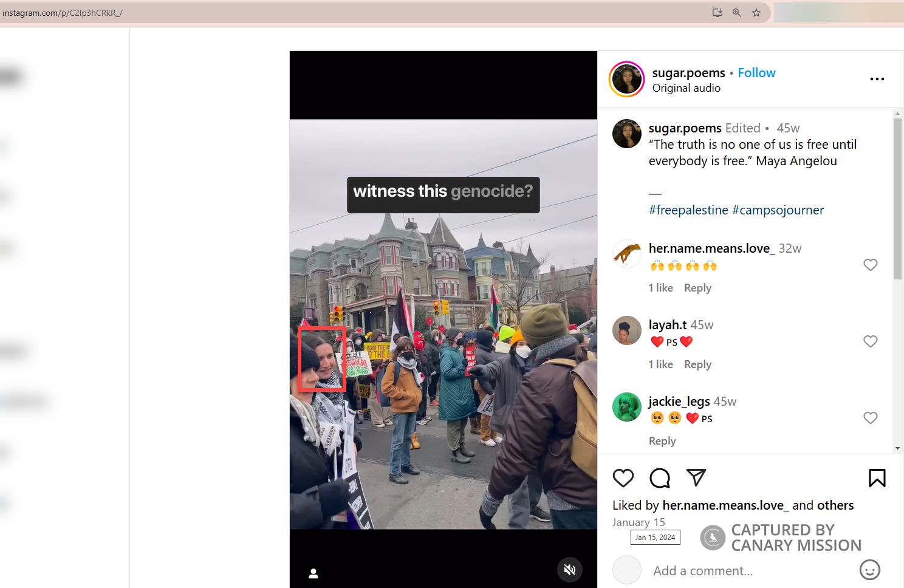Show tagged people in video
The width and height of the screenshot is (904, 588).
[x=313, y=573]
